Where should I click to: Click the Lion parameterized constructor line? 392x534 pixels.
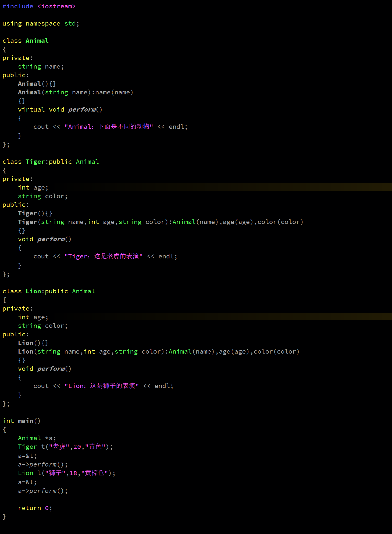coord(159,351)
